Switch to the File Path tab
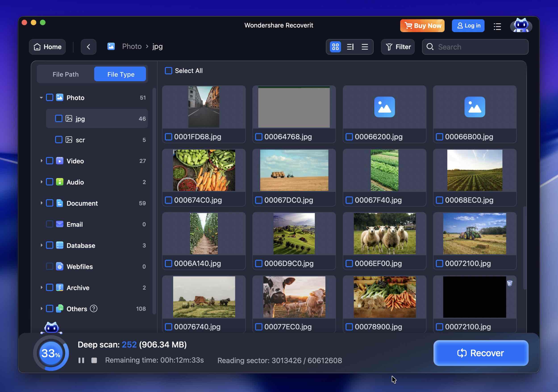 [x=65, y=74]
